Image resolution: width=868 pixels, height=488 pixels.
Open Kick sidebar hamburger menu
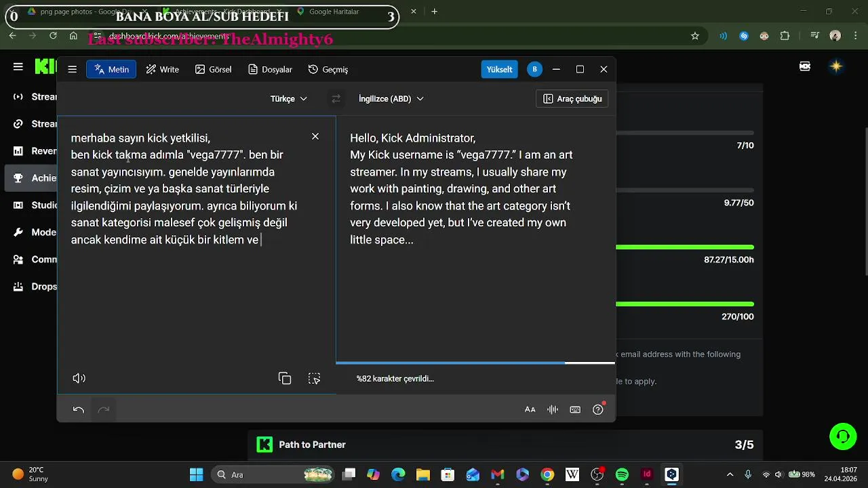coord(18,66)
